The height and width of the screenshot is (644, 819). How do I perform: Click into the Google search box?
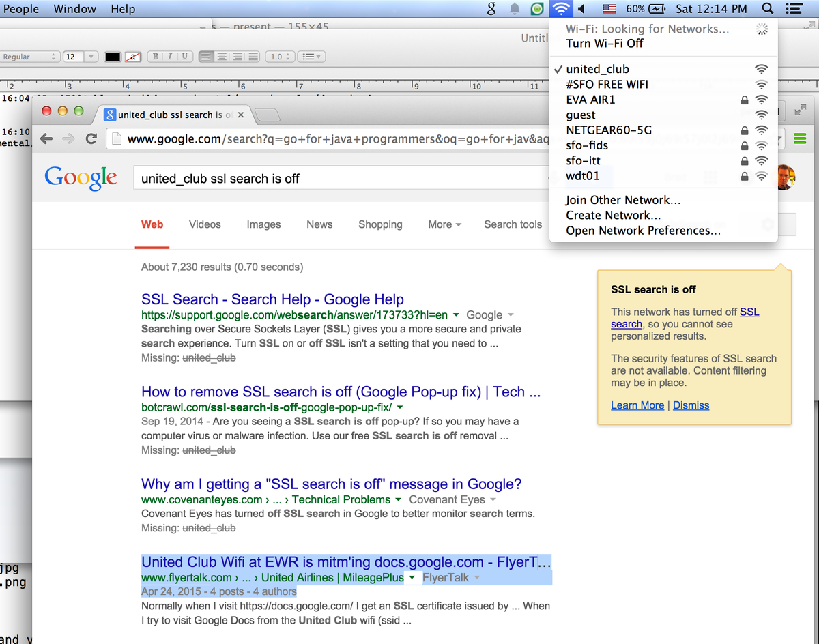click(x=341, y=178)
